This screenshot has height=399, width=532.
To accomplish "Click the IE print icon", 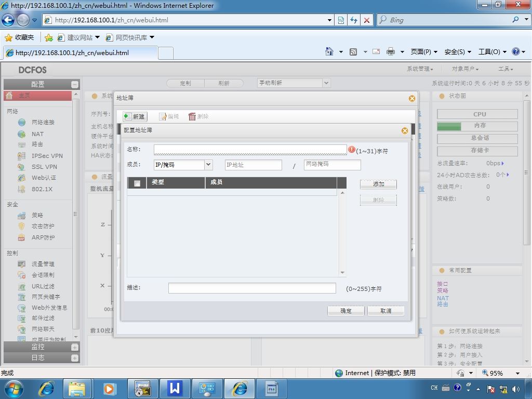I will [x=391, y=51].
